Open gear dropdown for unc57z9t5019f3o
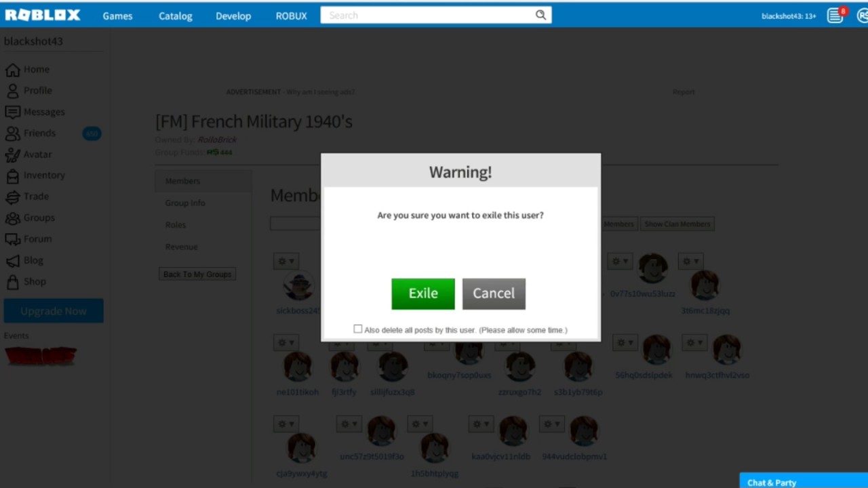Screen dimensions: 868x488 click(x=349, y=424)
